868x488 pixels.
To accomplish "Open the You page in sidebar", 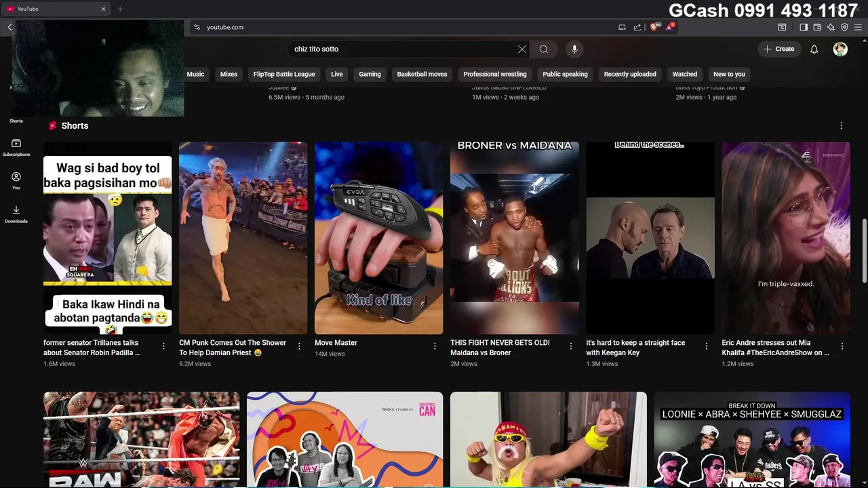I will pyautogui.click(x=16, y=180).
